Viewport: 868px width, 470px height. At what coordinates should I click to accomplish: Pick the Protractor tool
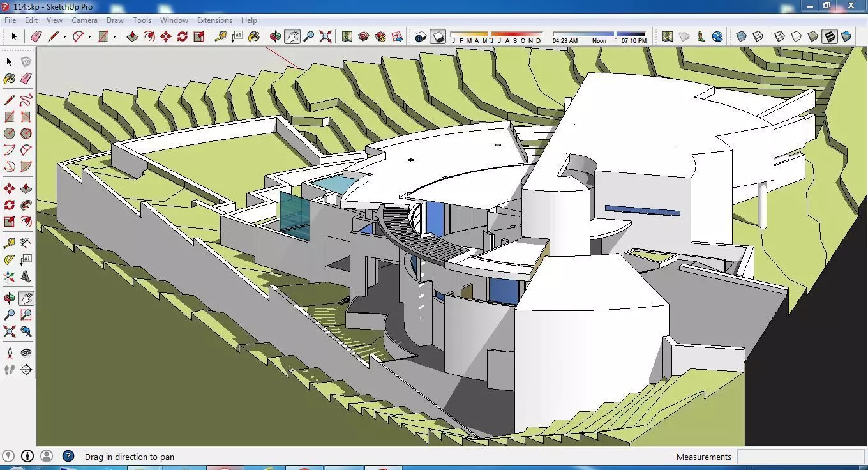pos(9,260)
